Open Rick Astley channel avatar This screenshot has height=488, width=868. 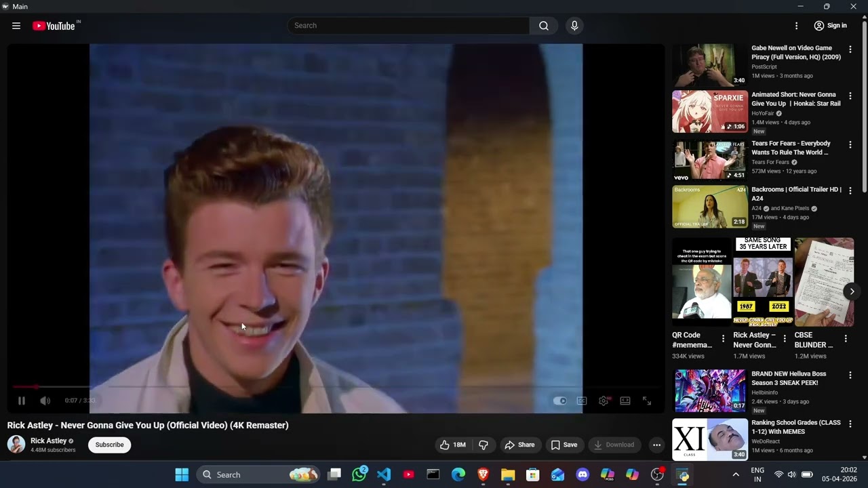click(16, 445)
